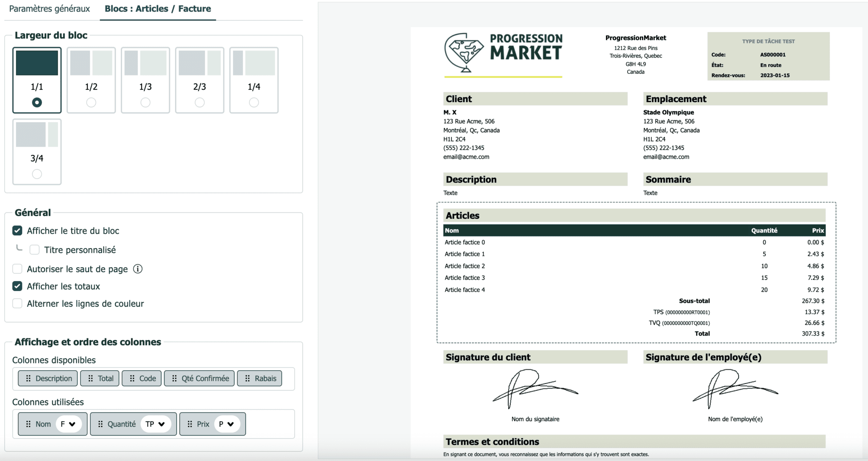Click the grip icon on the Qté Confirmée chip
Viewport: 868px width, 461px height.
[x=175, y=378]
